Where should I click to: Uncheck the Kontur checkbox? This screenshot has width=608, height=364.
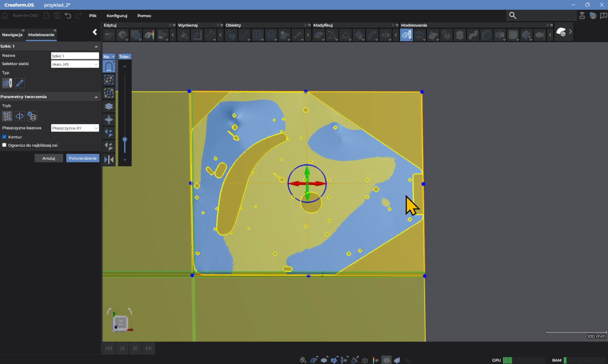click(x=4, y=137)
